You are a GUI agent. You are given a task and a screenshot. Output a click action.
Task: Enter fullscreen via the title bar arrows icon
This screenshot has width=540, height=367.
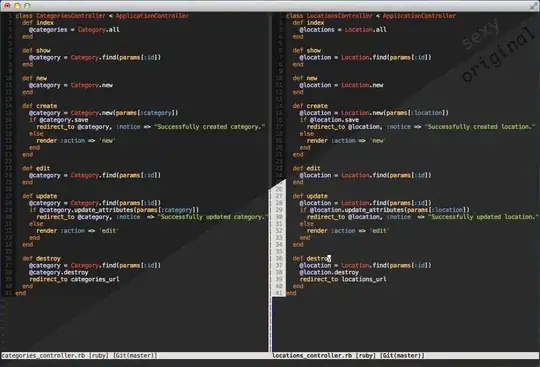[x=533, y=5]
